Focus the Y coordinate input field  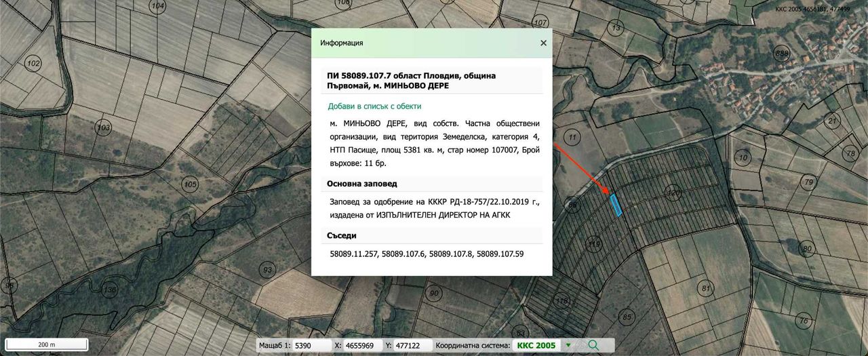pos(413,346)
